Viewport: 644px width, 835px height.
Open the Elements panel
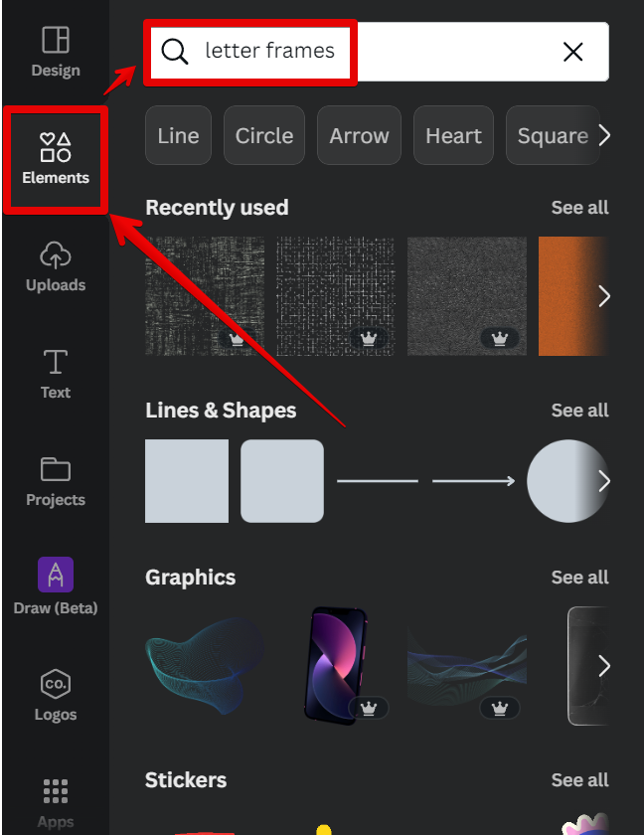coord(56,159)
